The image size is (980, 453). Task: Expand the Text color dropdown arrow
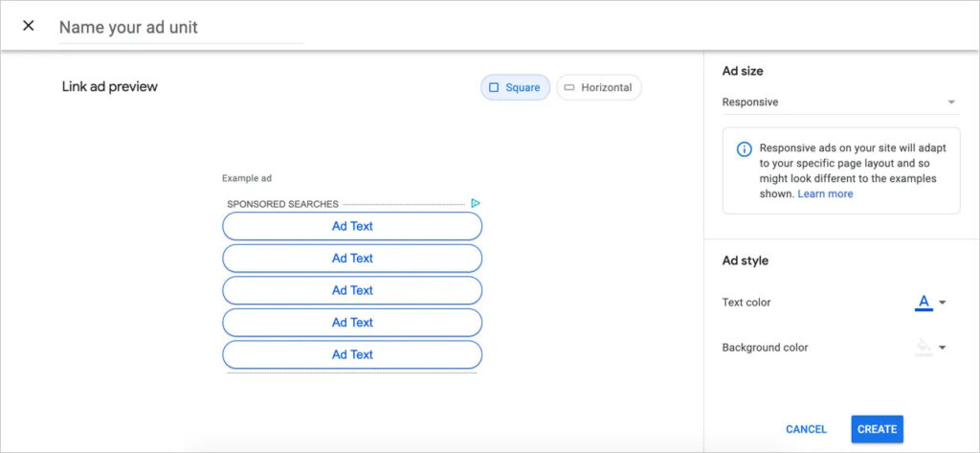coord(943,303)
